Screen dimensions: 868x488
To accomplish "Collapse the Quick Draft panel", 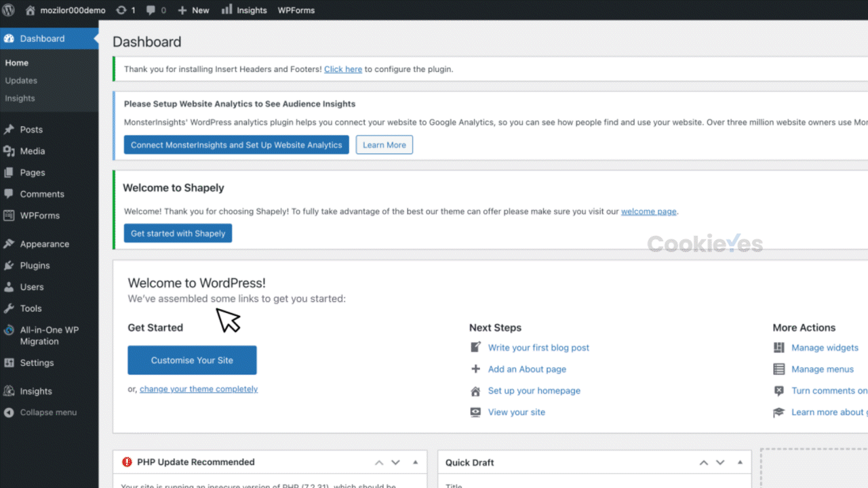I will click(739, 462).
